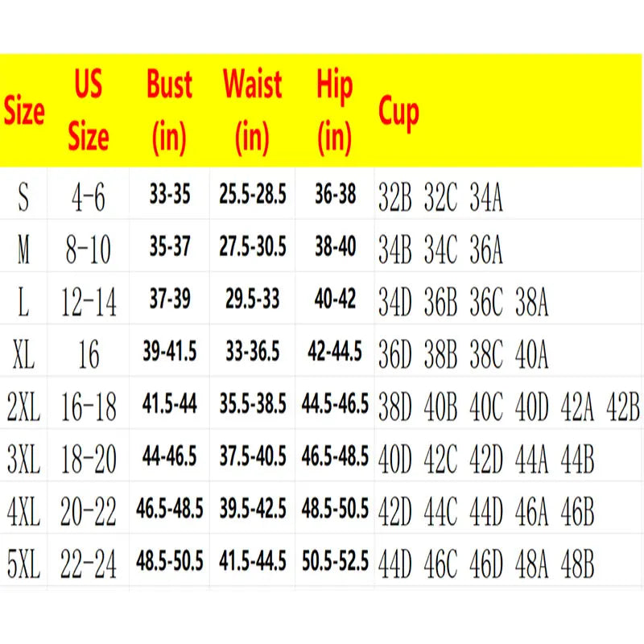Click waist value '37.5-40.5'

pyautogui.click(x=253, y=456)
